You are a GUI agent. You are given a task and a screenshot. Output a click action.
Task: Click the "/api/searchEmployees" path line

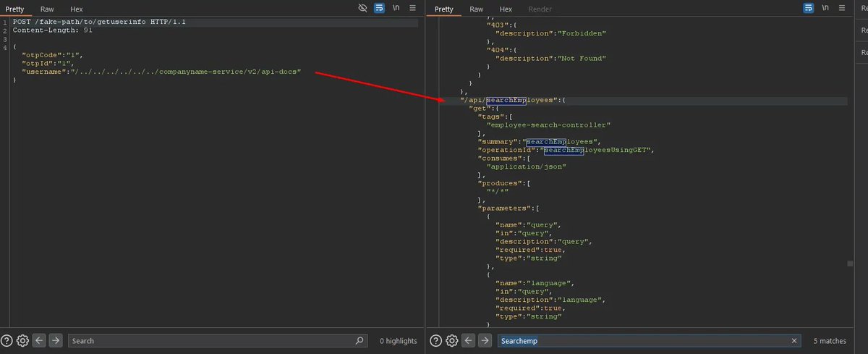[511, 100]
